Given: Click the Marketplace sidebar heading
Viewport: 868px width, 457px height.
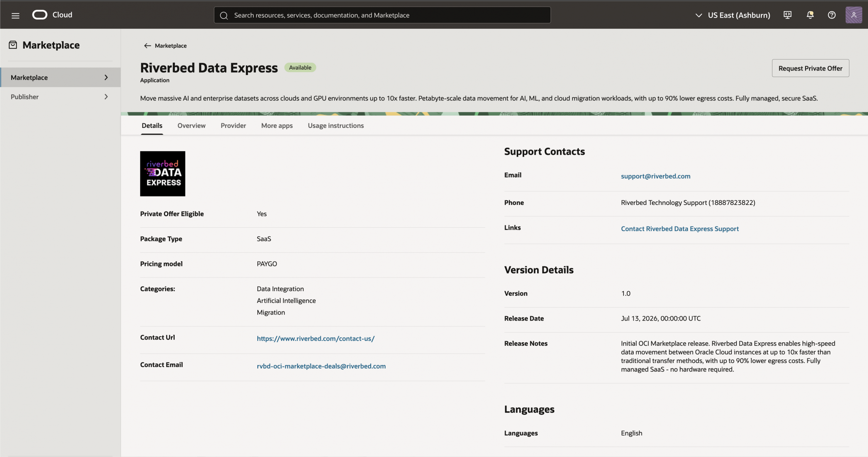Looking at the screenshot, I should click(51, 45).
